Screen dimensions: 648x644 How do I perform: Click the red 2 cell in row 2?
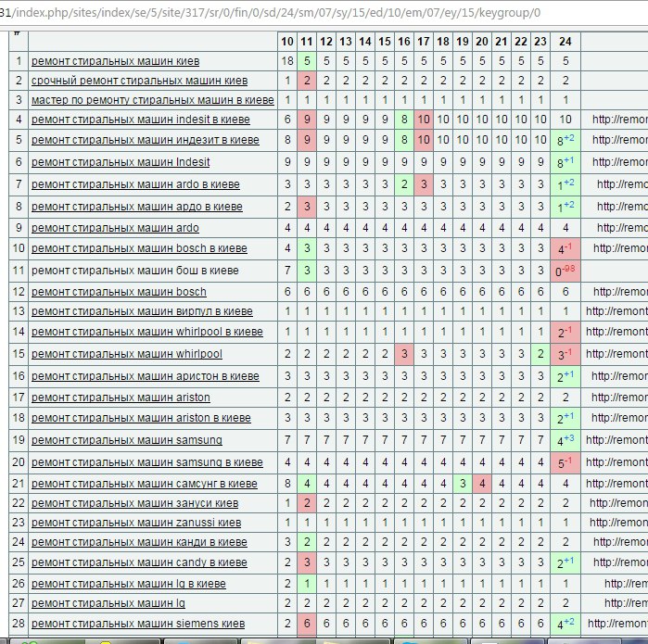tap(307, 81)
